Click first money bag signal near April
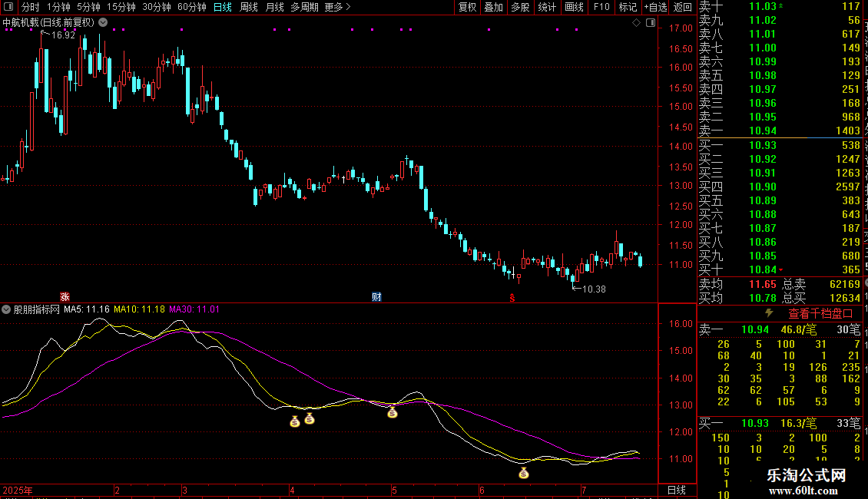 coord(294,421)
